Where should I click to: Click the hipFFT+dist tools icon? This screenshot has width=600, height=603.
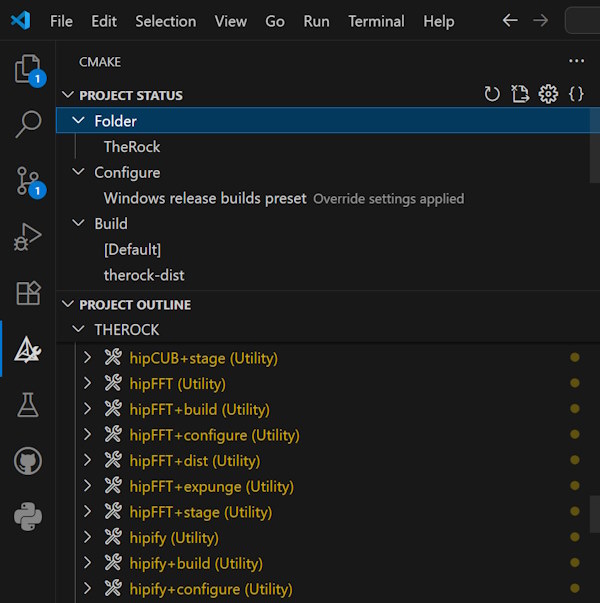click(x=113, y=460)
